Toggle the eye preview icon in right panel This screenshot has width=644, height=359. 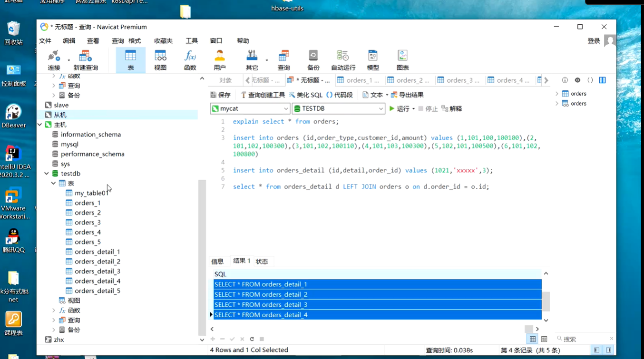coord(577,80)
